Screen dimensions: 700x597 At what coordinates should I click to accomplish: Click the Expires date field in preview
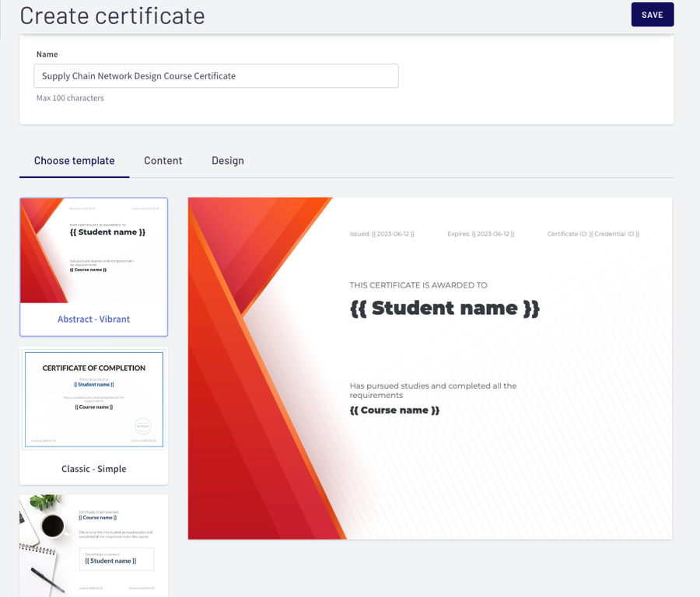481,234
